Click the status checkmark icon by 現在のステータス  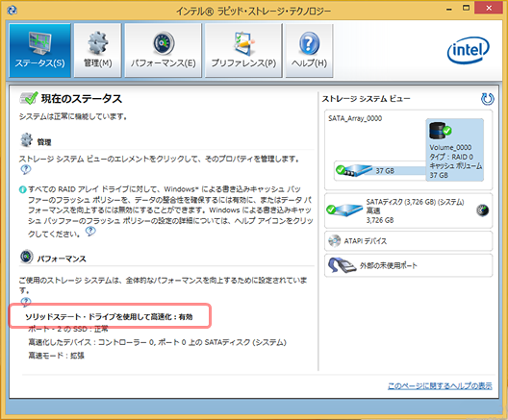pyautogui.click(x=29, y=98)
